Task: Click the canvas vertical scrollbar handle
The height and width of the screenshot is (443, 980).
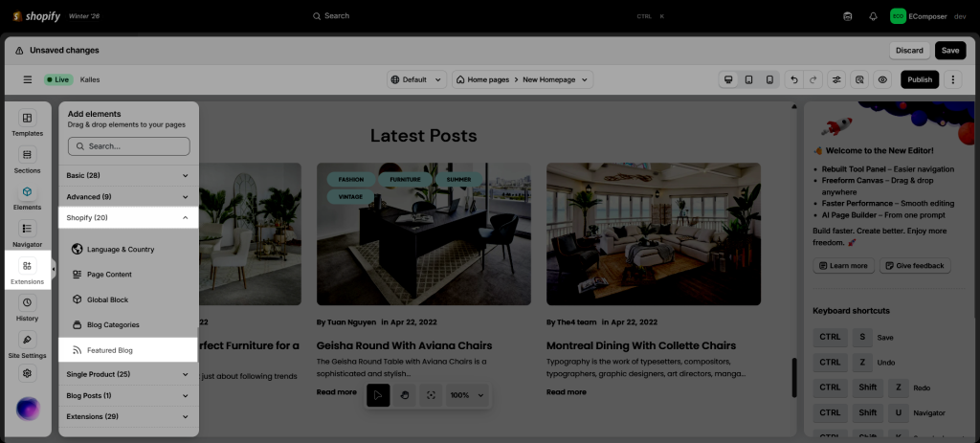Action: 793,371
